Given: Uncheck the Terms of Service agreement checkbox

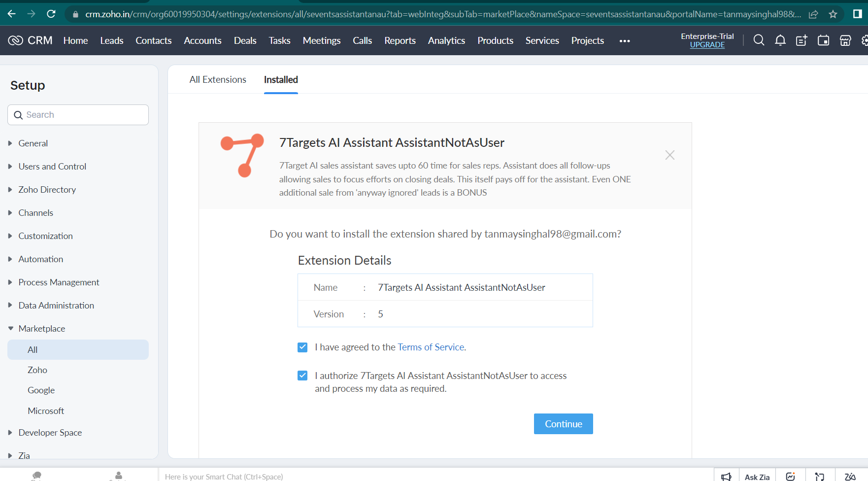Looking at the screenshot, I should coord(302,347).
